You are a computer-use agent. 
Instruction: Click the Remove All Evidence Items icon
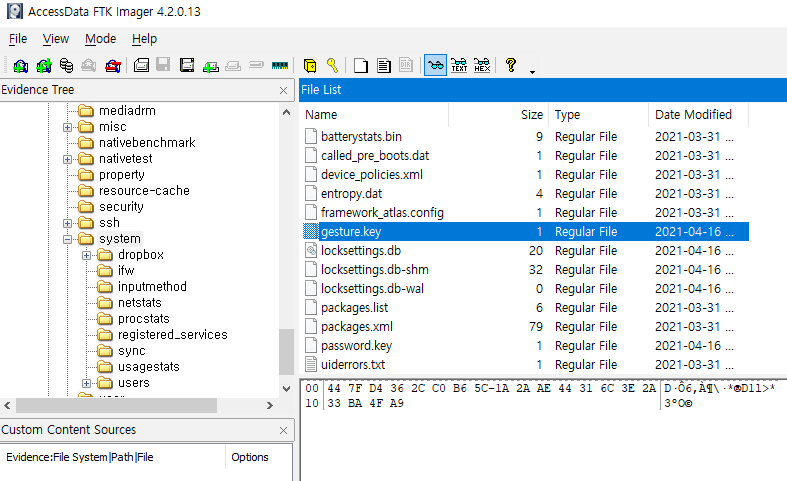(112, 65)
